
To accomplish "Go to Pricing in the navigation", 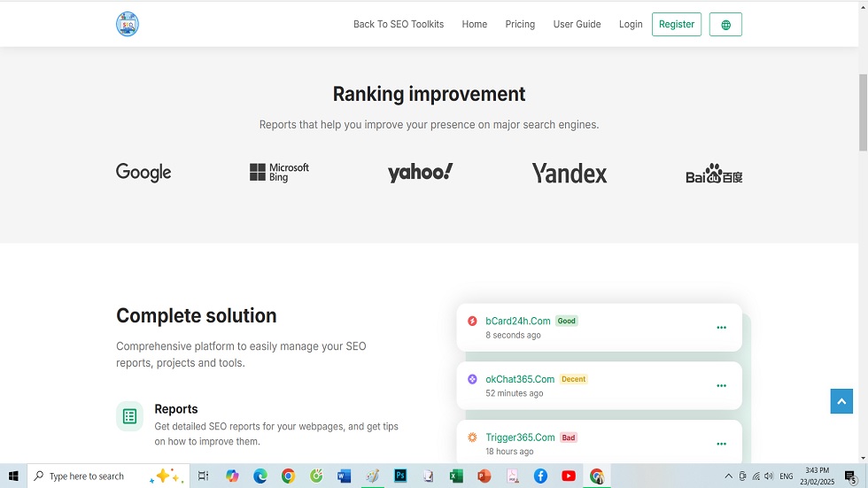I will 520,25.
